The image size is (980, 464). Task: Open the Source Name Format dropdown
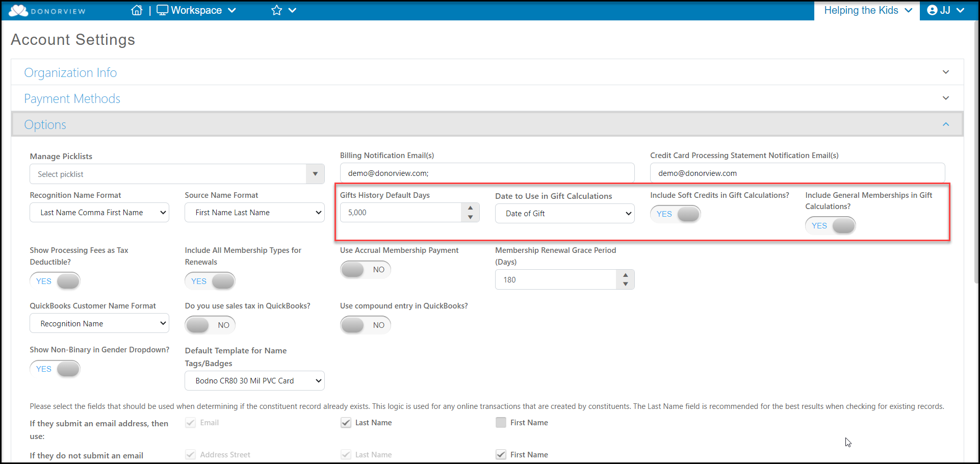pyautogui.click(x=254, y=213)
